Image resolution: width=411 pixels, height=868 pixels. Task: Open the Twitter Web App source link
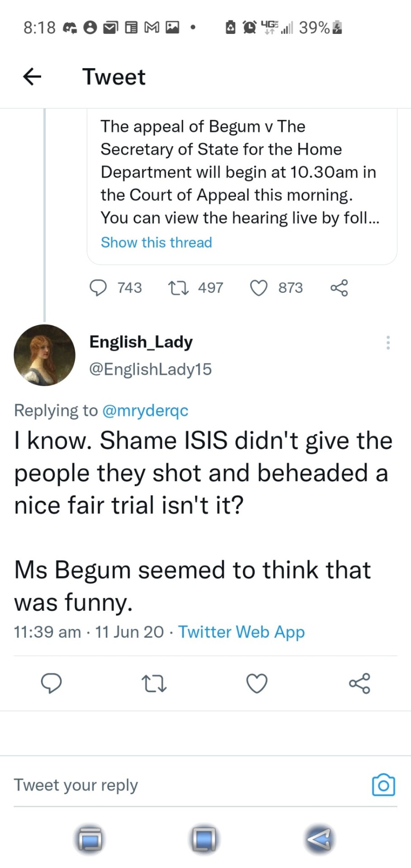coord(241,632)
